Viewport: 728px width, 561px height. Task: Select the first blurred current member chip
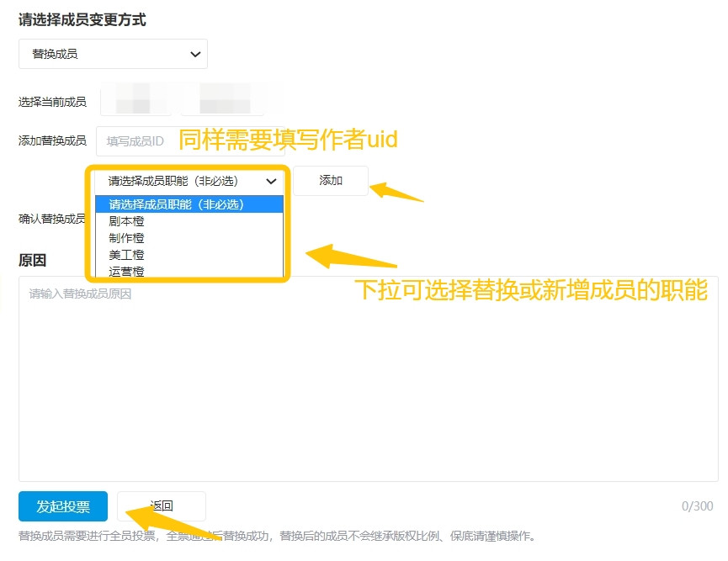click(x=136, y=100)
